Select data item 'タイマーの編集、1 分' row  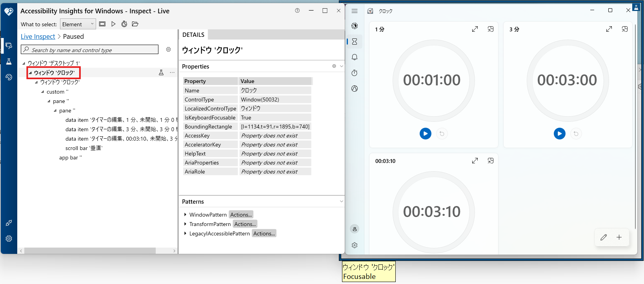pos(121,120)
